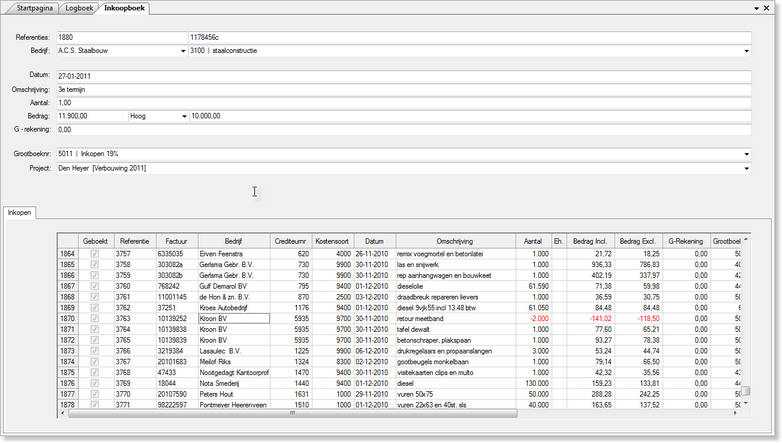This screenshot has width=782, height=443.
Task: Click the table vertical scrollbar down arrow
Action: pos(746,403)
